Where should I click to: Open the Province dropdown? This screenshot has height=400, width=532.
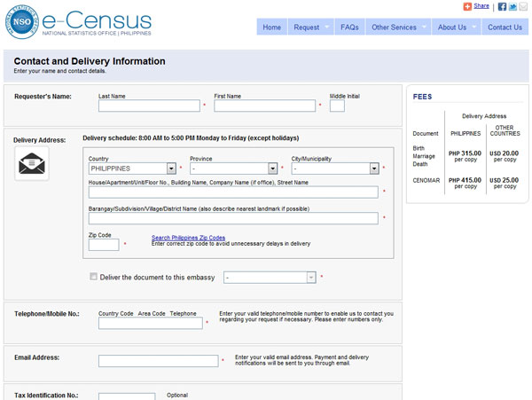click(x=233, y=169)
